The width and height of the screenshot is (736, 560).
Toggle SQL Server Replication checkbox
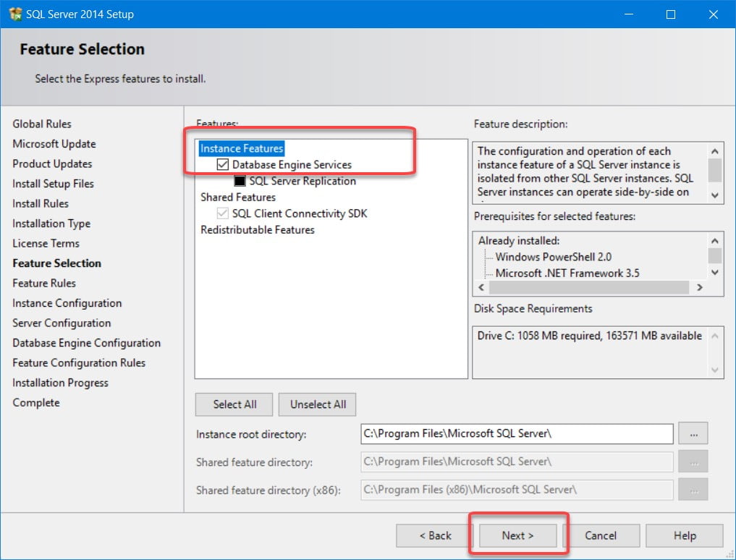pyautogui.click(x=240, y=181)
